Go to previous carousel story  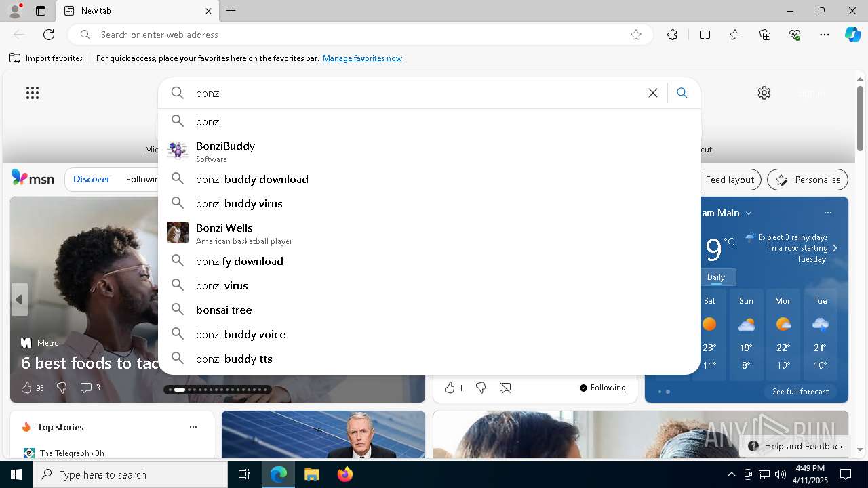[19, 300]
